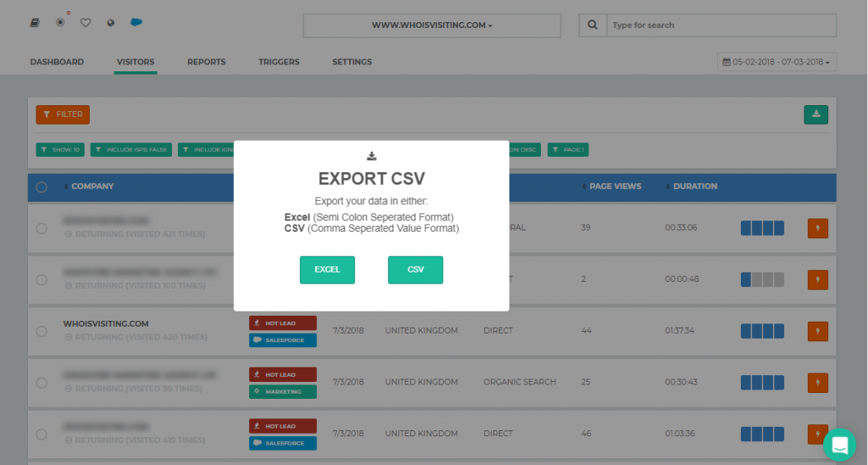Screen dimensions: 868x465
Task: Click Hot Lead tag in Organic Search row
Action: point(283,375)
